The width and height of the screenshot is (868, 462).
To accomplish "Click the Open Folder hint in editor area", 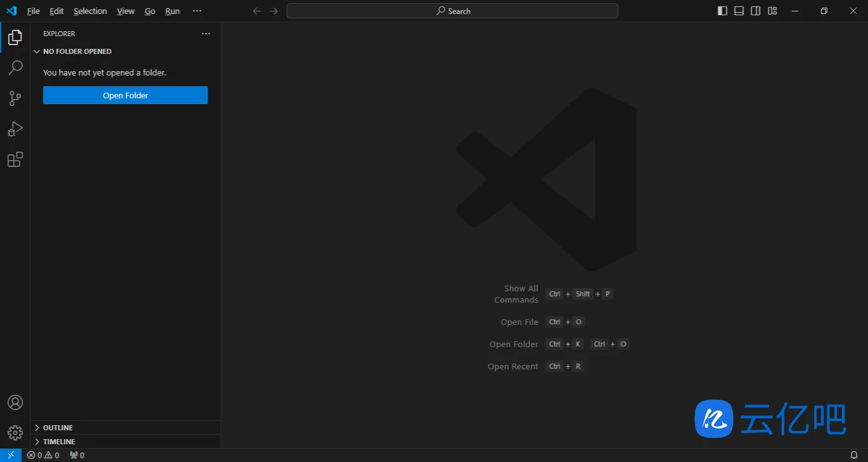I will click(x=514, y=345).
